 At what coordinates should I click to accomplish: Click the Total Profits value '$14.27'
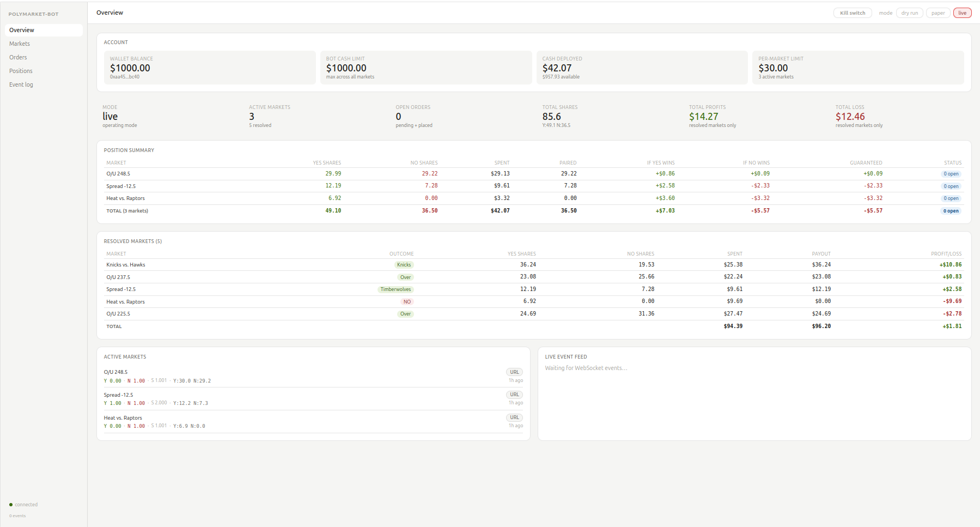[x=703, y=117]
